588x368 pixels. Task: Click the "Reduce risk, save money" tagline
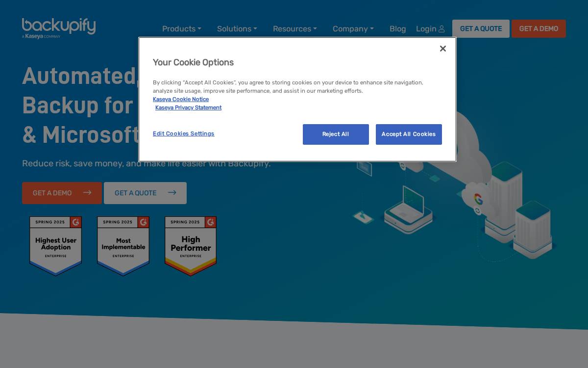pos(146,163)
